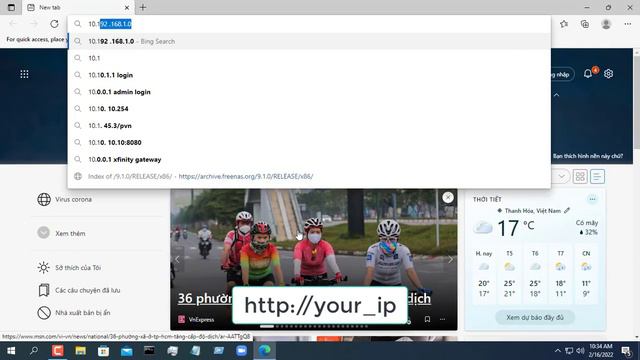Viewport: 640px width, 360px height.
Task: Open weather card more options
Action: point(592,199)
